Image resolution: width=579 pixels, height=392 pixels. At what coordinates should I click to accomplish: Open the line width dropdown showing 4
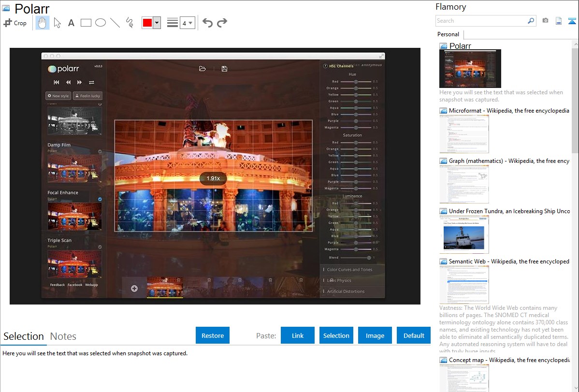click(x=188, y=23)
